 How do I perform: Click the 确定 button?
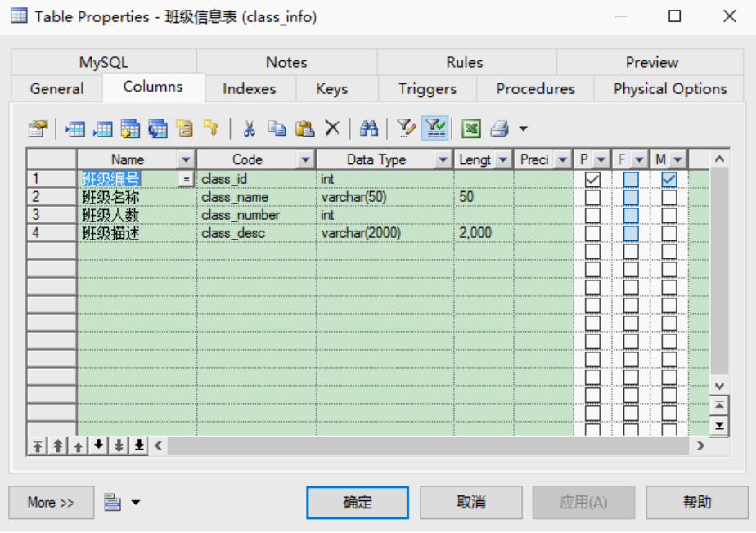tap(358, 502)
